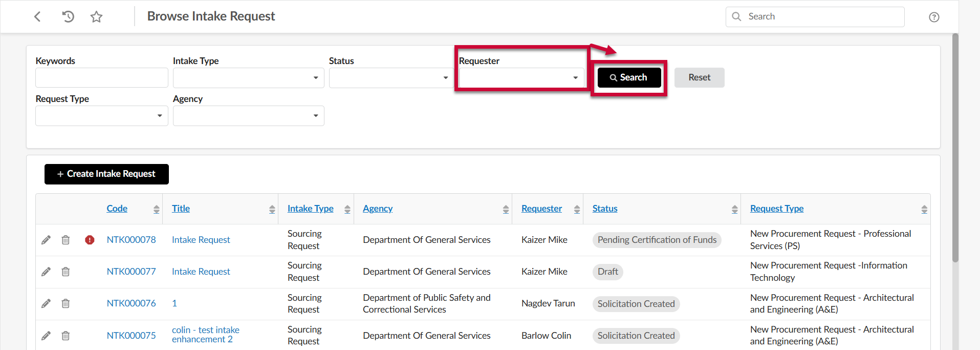
Task: Edit NTK000077 with the pencil icon
Action: pyautogui.click(x=46, y=272)
